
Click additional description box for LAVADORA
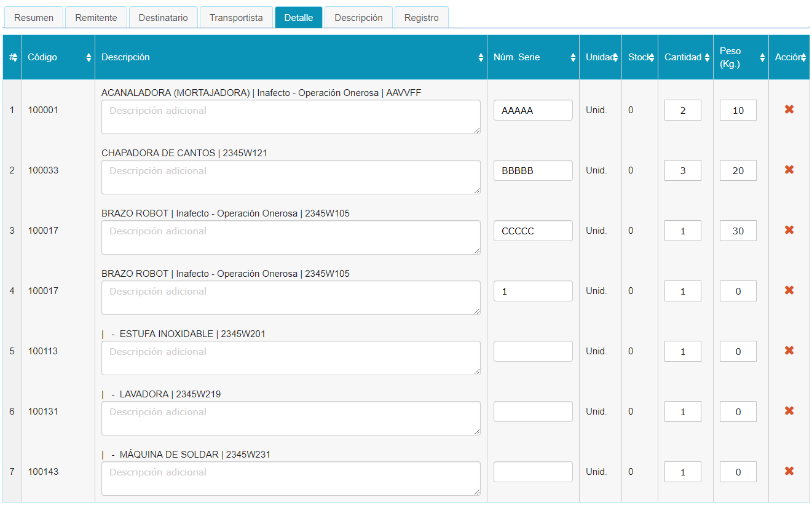(291, 418)
